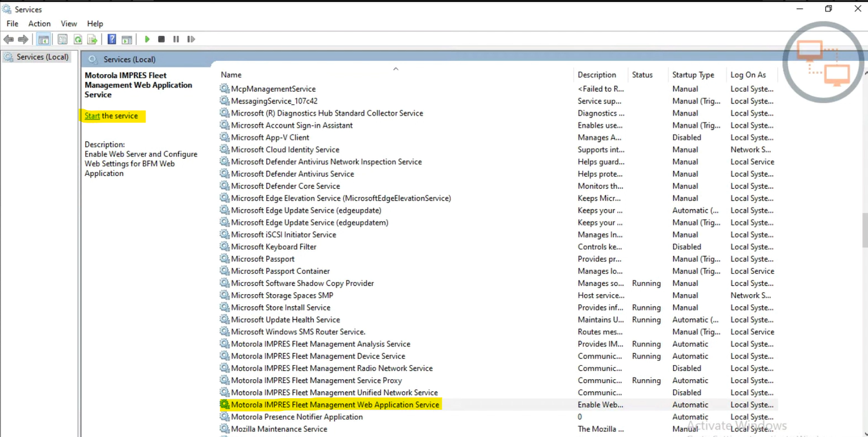The height and width of the screenshot is (437, 868).
Task: Click the Start link to start the service
Action: [x=92, y=116]
